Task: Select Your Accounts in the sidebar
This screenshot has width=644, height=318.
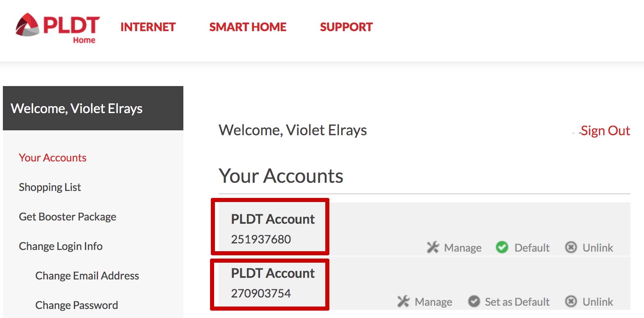Action: tap(53, 158)
